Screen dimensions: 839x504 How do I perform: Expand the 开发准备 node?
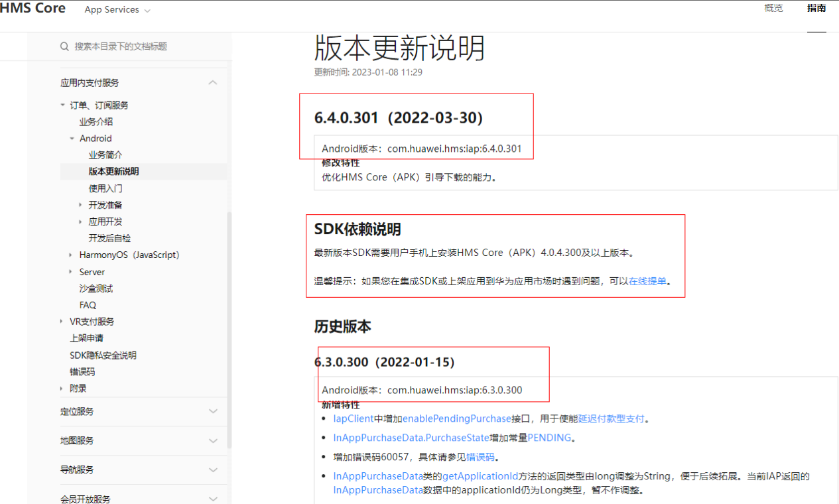click(81, 205)
